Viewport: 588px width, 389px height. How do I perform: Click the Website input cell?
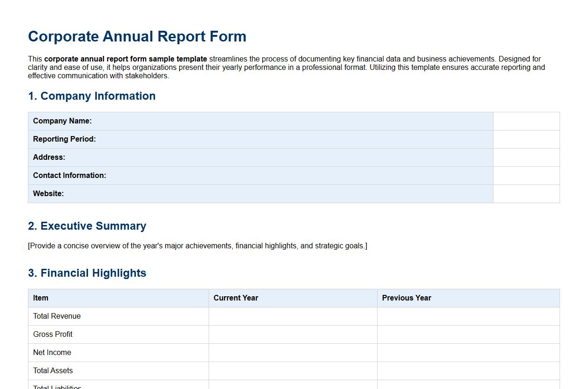click(x=526, y=193)
